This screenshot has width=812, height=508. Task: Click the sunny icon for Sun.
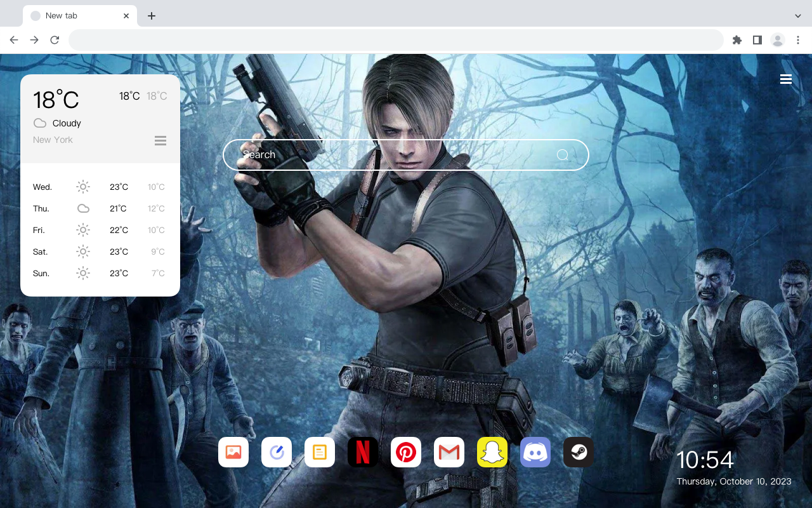coord(83,273)
